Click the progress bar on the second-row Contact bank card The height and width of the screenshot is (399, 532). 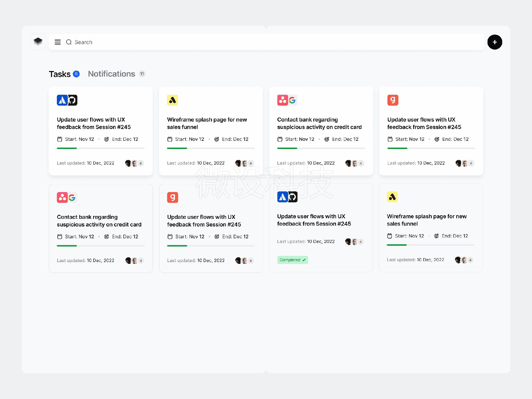(101, 246)
